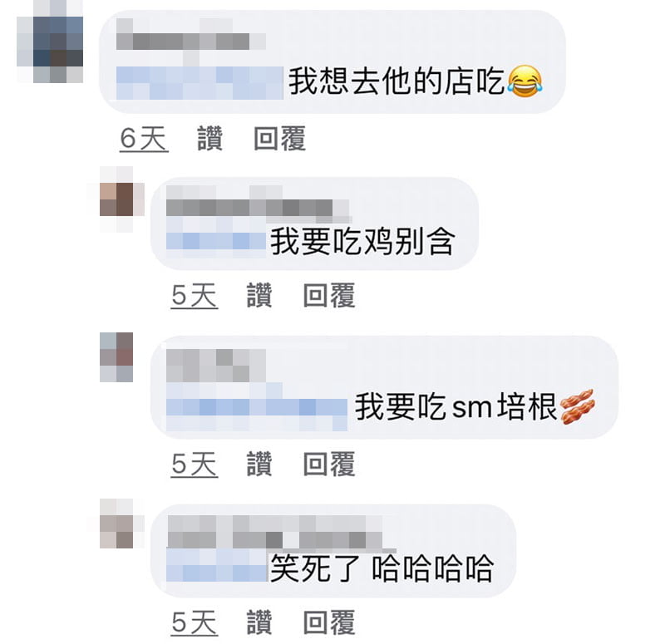Click the laughing-crying emoji in the top comment
Image resolution: width=665 pixels, height=644 pixels.
tap(525, 81)
